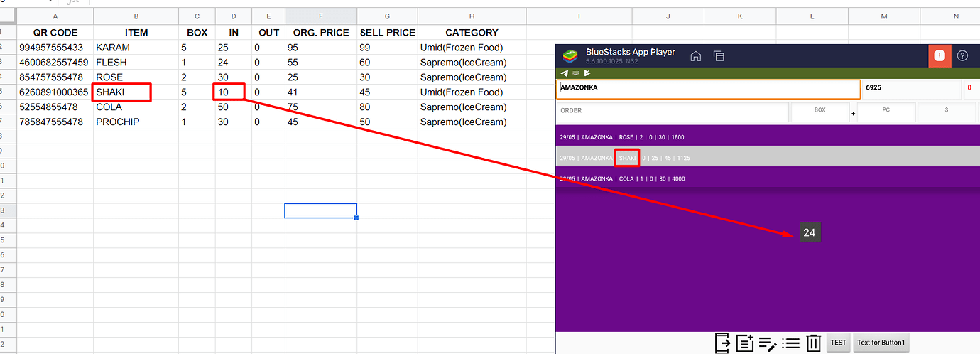Click the edit list pencil icon
This screenshot has height=354, width=980.
[x=768, y=343]
